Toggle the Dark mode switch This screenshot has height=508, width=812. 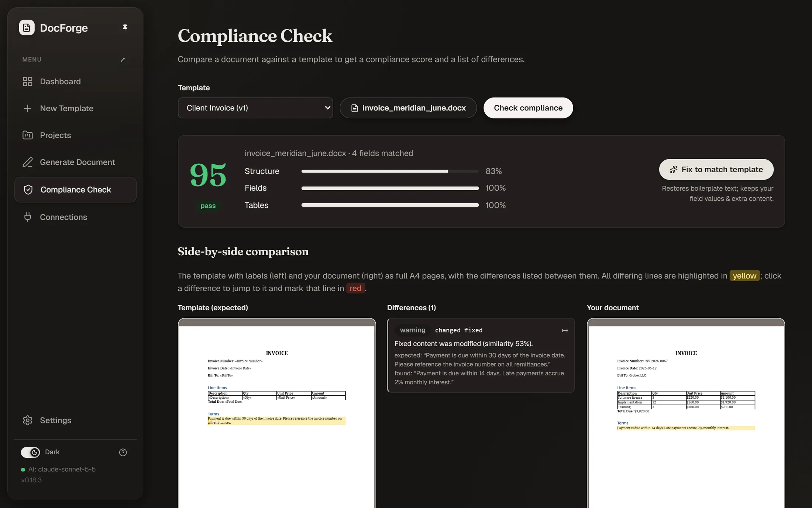point(30,452)
